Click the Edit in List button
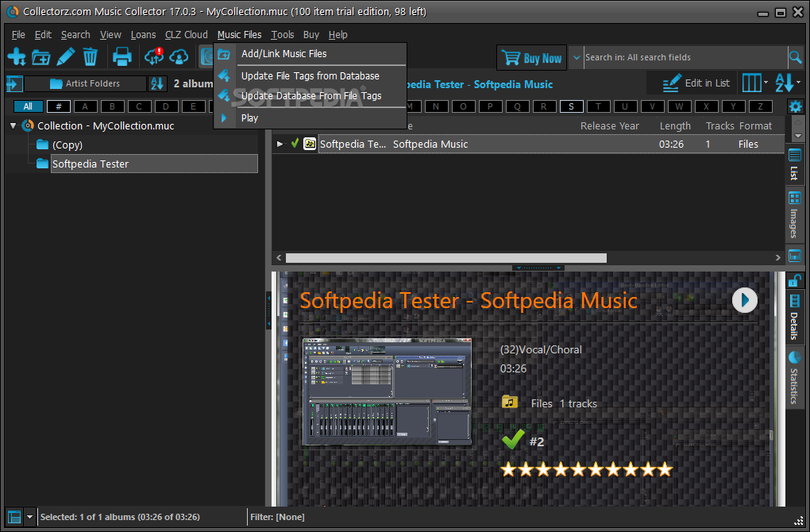Image resolution: width=810 pixels, height=532 pixels. tap(696, 83)
